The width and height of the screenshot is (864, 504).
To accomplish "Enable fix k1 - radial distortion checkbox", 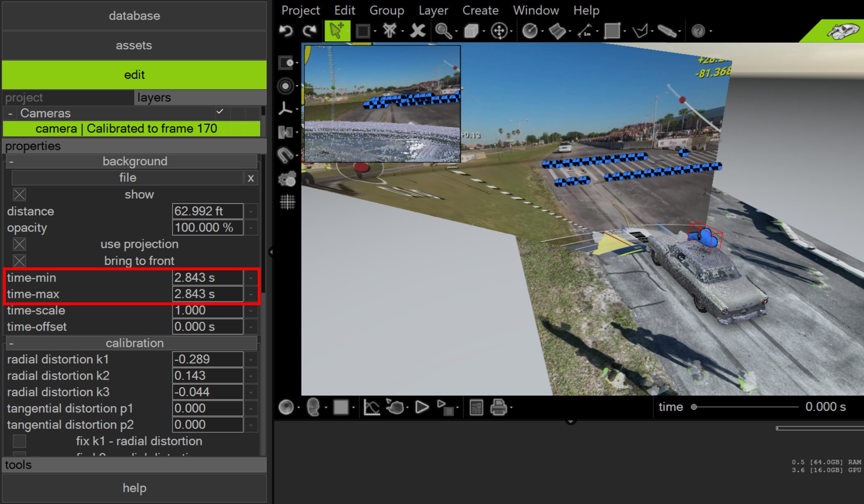I will pyautogui.click(x=19, y=441).
